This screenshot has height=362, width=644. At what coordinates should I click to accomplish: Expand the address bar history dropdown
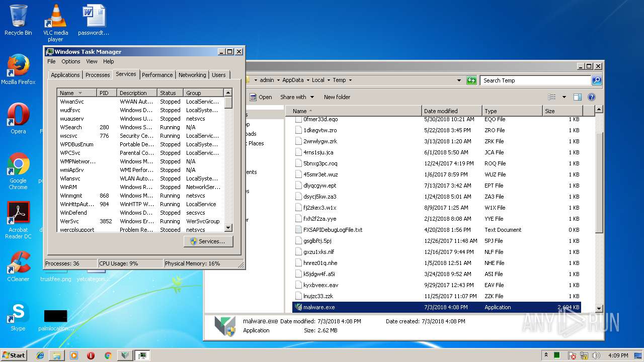[459, 80]
